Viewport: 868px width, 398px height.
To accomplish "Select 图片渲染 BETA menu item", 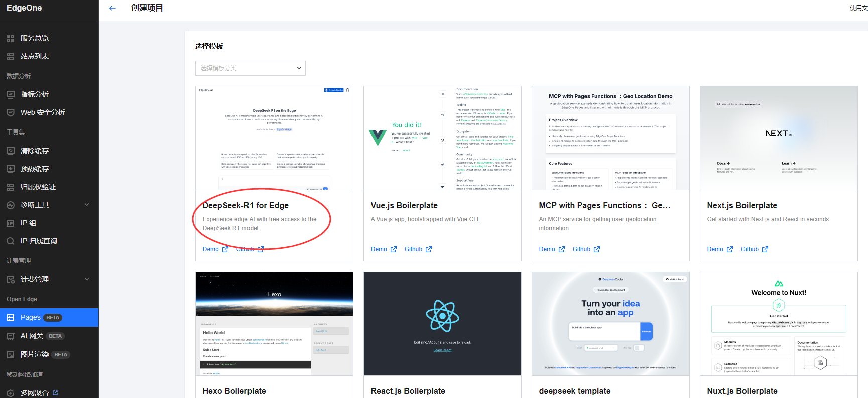I will [49, 354].
